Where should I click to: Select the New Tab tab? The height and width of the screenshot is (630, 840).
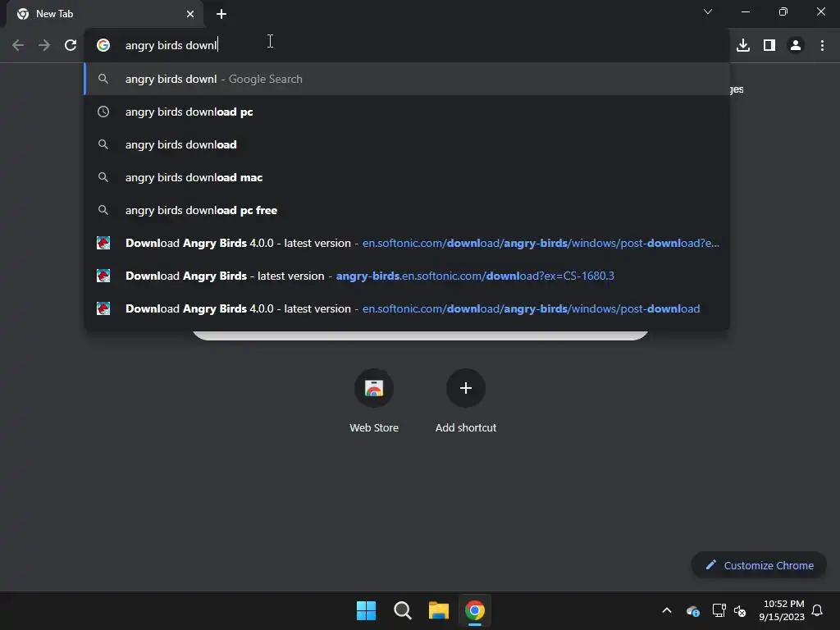[x=105, y=14]
